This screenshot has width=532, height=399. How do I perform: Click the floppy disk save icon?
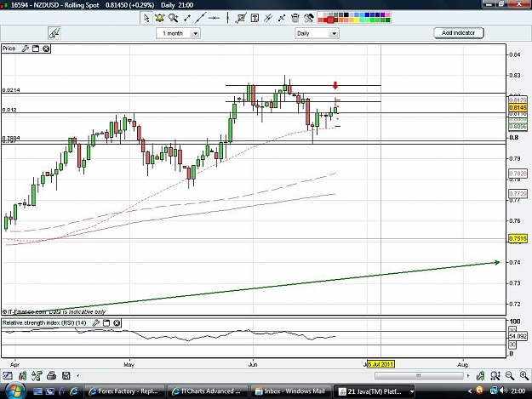point(66,376)
